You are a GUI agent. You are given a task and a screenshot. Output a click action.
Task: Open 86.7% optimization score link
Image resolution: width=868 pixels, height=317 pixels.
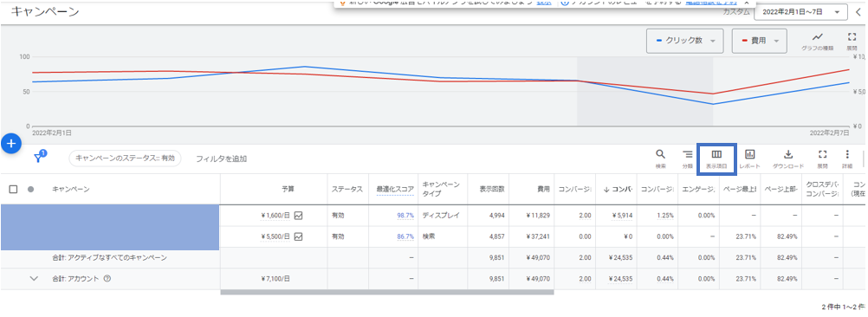[405, 236]
